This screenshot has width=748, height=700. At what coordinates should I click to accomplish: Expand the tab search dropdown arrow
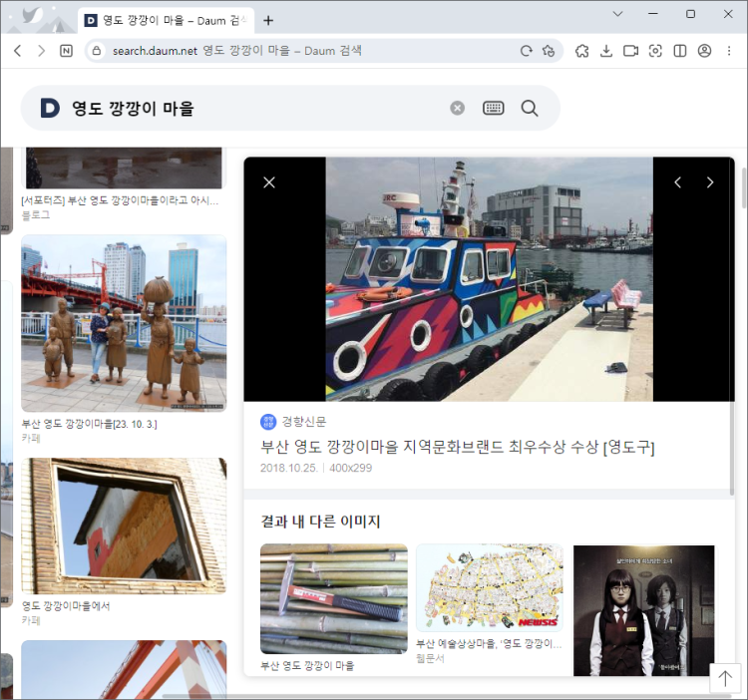pos(618,14)
